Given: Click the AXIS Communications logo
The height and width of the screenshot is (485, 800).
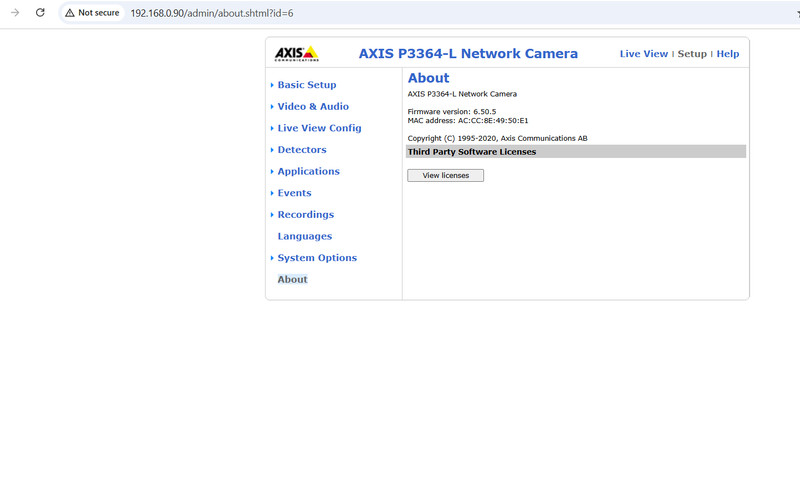Looking at the screenshot, I should pos(296,54).
